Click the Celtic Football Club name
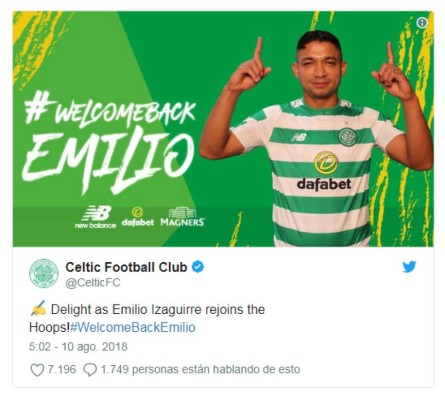Viewport: 445px width, 400px height. 126,267
